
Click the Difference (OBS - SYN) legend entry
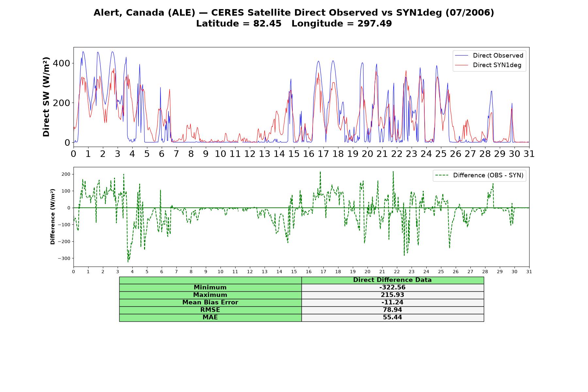click(x=479, y=175)
